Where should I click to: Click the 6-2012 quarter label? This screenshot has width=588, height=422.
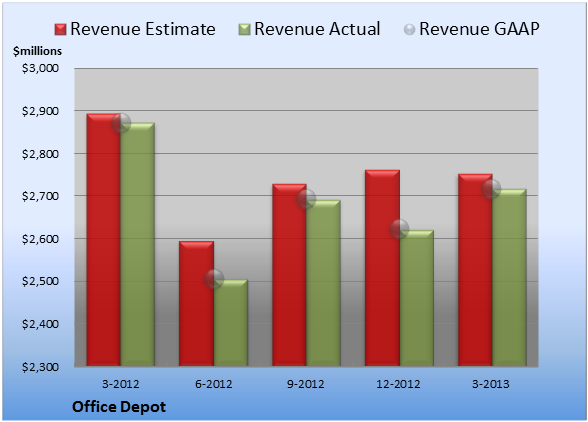[x=214, y=384]
